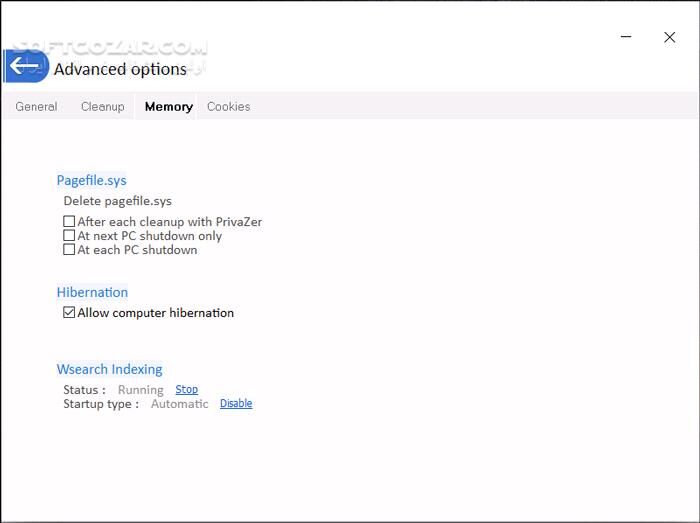Image resolution: width=700 pixels, height=523 pixels.
Task: Uncheck Allow computer hibernation
Action: point(69,313)
